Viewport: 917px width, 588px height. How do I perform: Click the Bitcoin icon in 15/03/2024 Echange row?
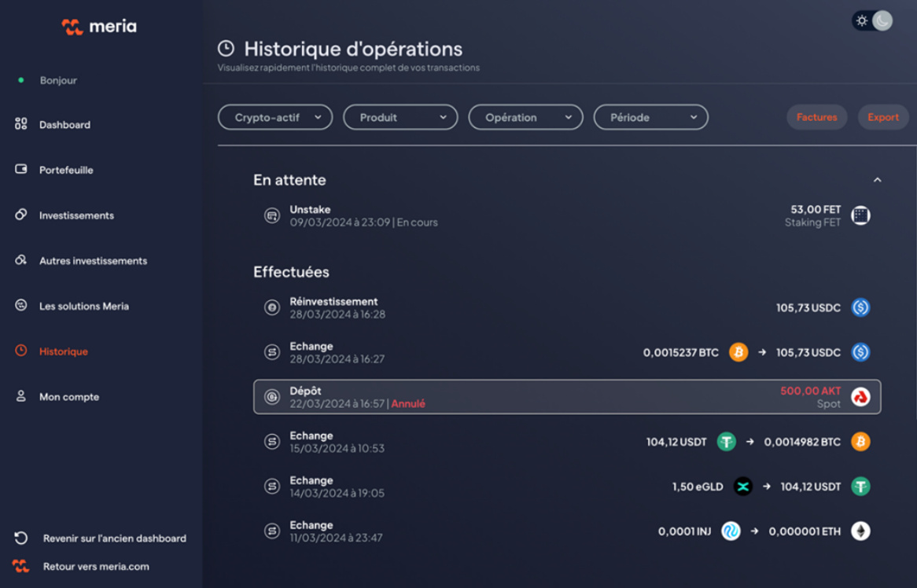pos(860,442)
